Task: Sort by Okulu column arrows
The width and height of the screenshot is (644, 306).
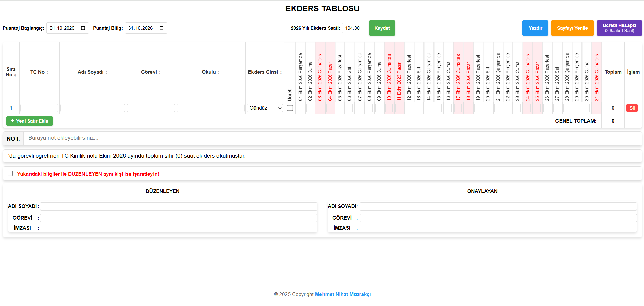Action: (x=219, y=72)
